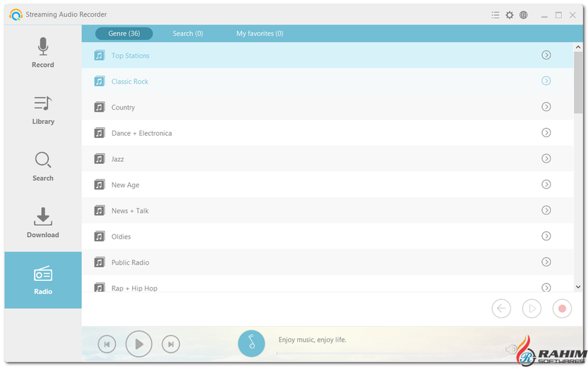
Task: Expand Public Radio genre arrow
Action: [x=546, y=262]
